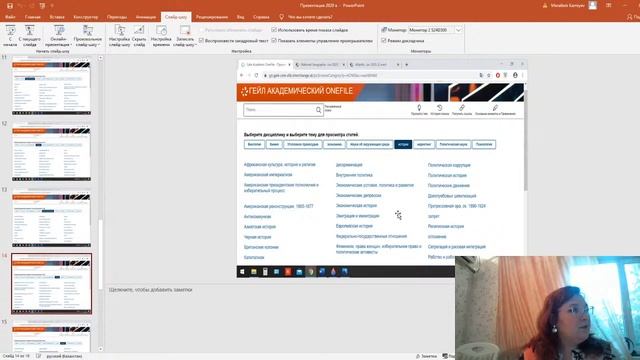
Task: Switch to the Вставка ribbon tab
Action: [57, 17]
